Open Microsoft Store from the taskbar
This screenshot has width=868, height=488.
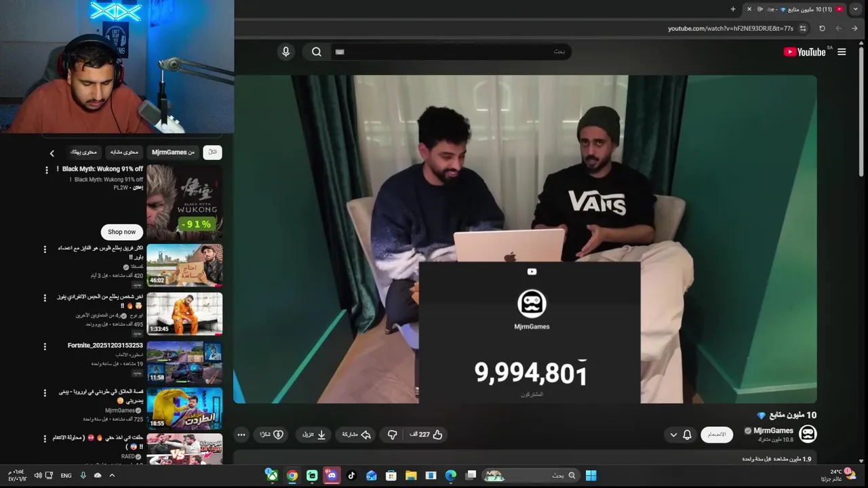pyautogui.click(x=391, y=476)
